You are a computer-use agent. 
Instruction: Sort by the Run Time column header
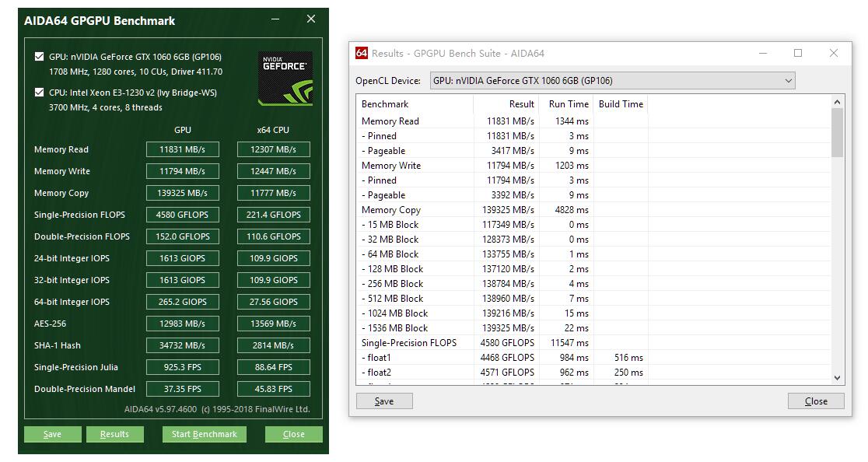coord(568,104)
